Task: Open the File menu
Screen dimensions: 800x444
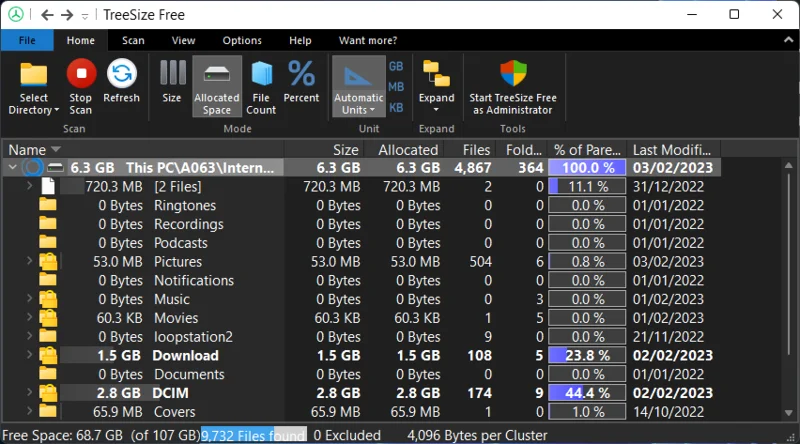Action: pyautogui.click(x=27, y=40)
